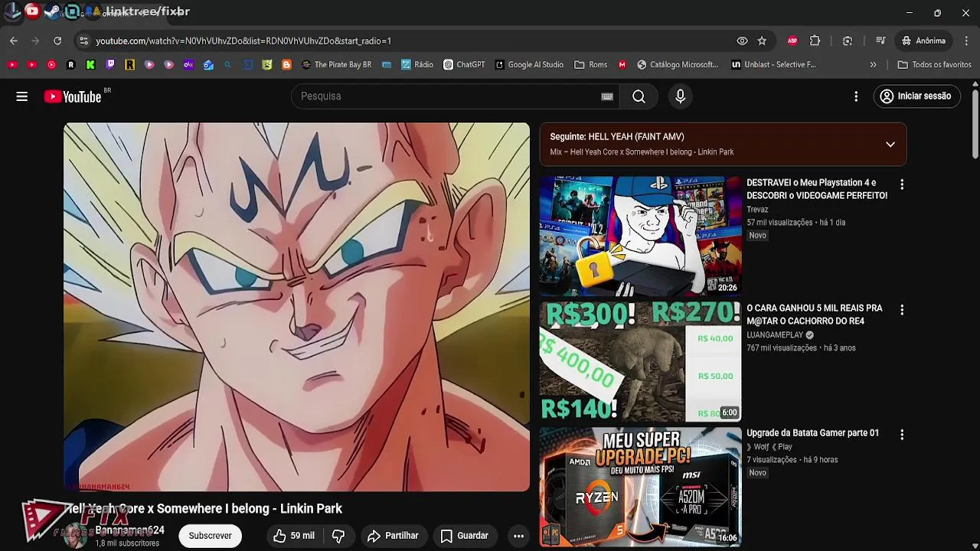Open DESTRAVEI Playstation 4 video thumbnail
Screen dimensions: 980x551
640,236
